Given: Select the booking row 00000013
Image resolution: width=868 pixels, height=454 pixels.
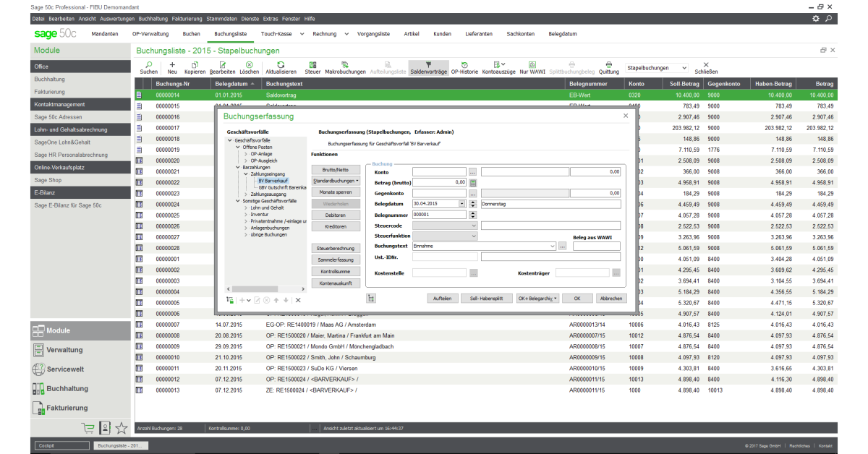Looking at the screenshot, I should coord(486,390).
